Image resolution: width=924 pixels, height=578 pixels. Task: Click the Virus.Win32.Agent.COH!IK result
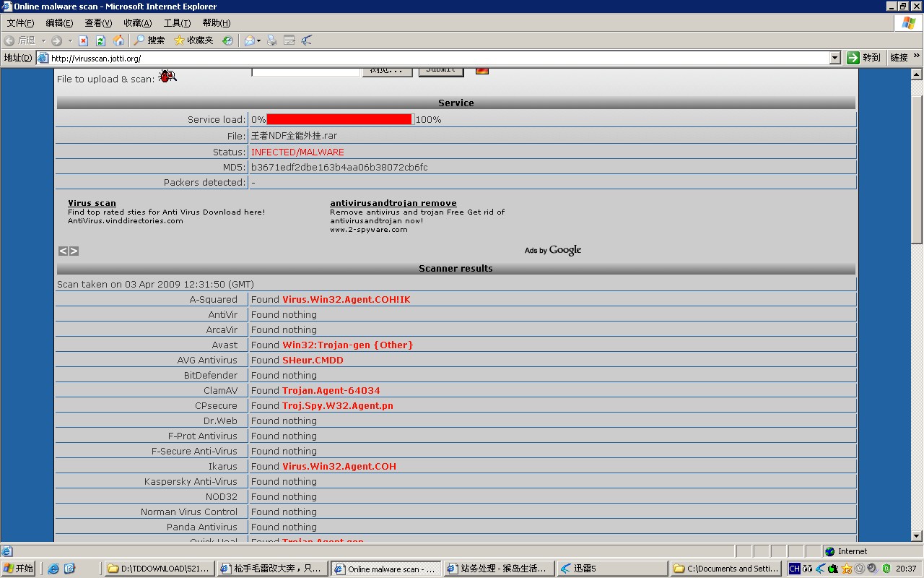click(346, 299)
